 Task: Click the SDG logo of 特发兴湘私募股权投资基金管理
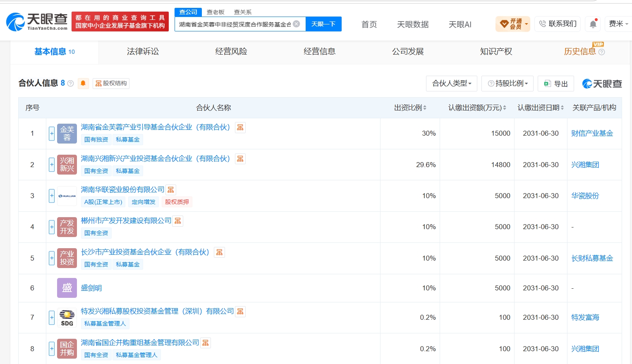point(67,318)
